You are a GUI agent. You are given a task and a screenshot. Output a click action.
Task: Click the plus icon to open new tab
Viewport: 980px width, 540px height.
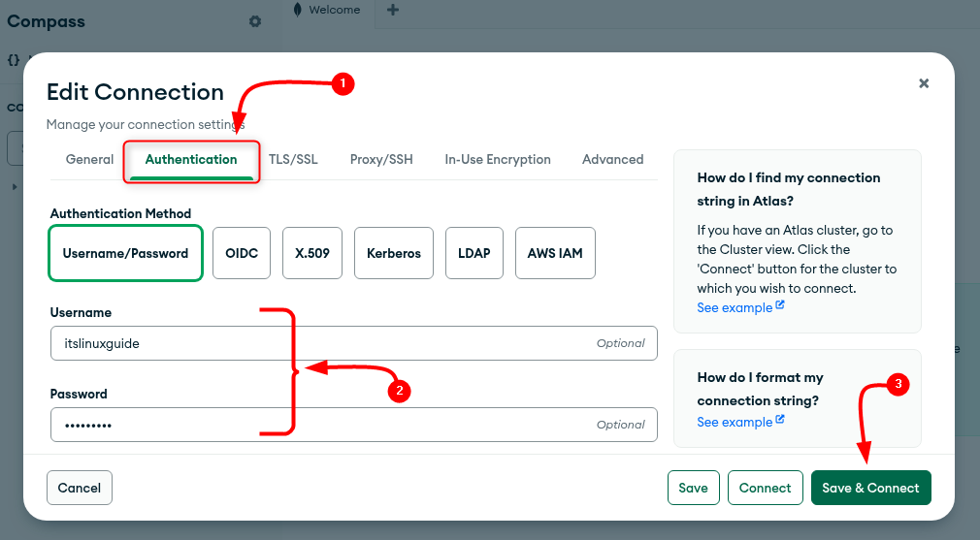pos(393,10)
